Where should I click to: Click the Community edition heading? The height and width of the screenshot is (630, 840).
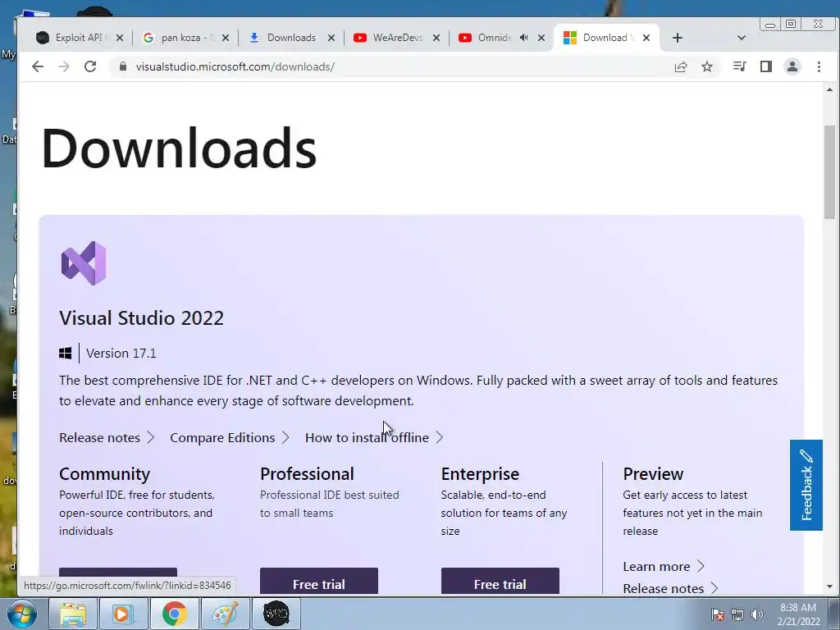click(104, 474)
